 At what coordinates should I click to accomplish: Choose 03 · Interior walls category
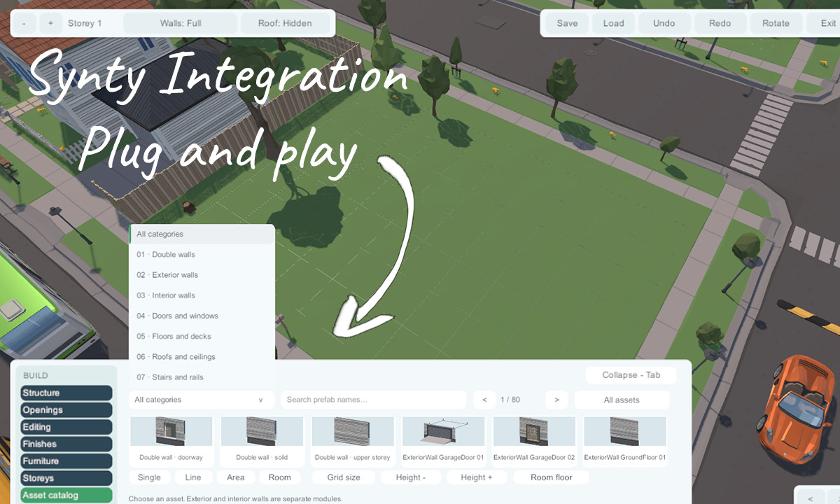(x=202, y=295)
